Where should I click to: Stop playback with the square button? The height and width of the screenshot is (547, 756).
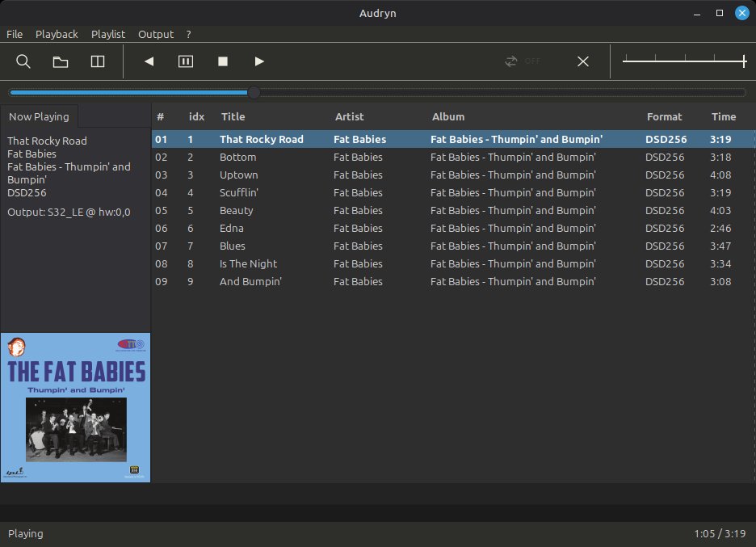[223, 61]
